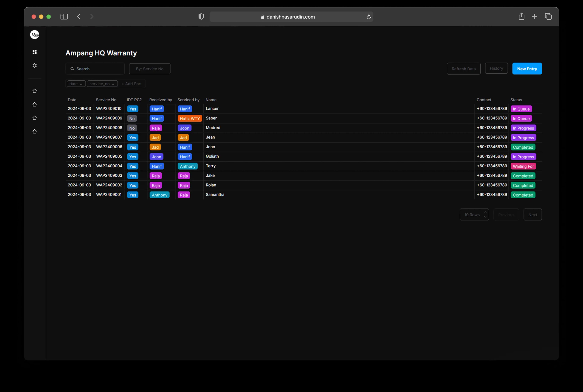Toggle the date sort direction chip
The width and height of the screenshot is (583, 392).
[76, 84]
